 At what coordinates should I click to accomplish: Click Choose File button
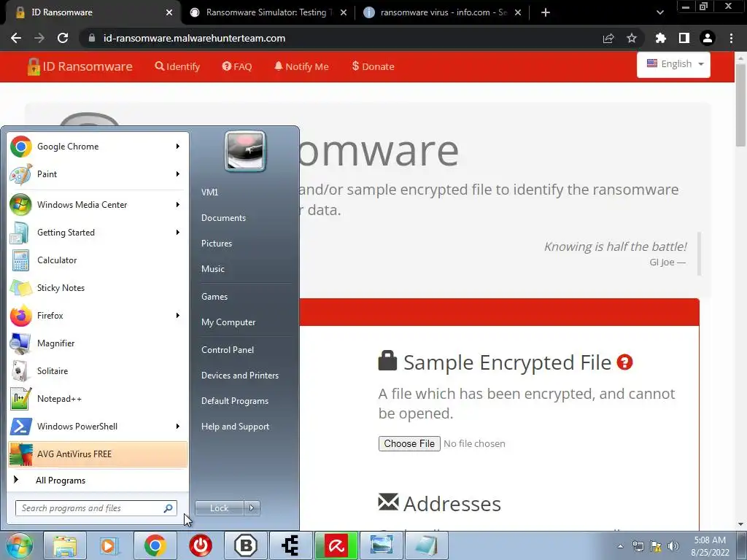click(409, 443)
